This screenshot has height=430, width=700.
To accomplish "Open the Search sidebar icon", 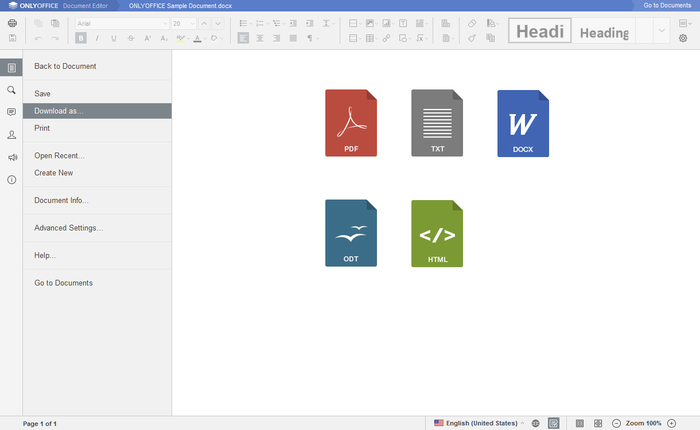I will point(12,90).
